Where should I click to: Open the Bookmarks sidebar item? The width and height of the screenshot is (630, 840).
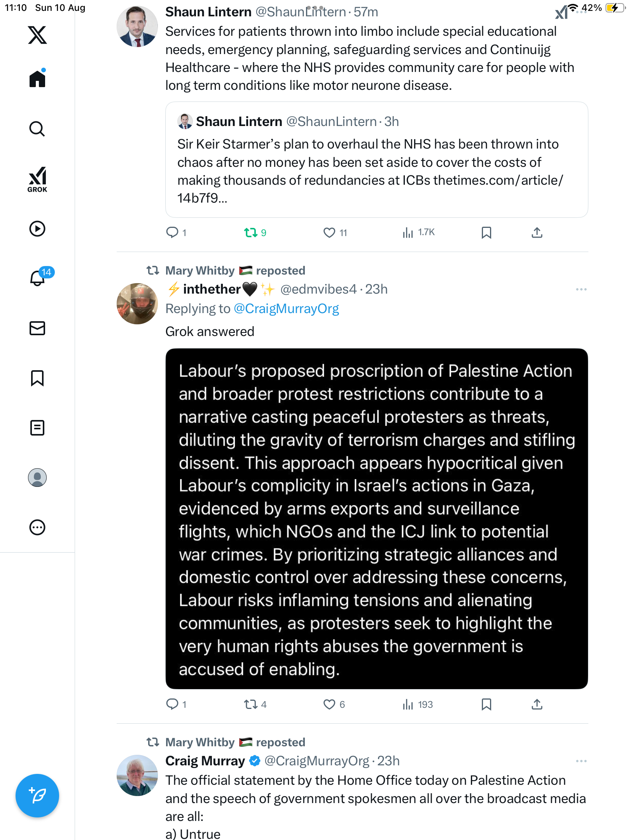(37, 378)
